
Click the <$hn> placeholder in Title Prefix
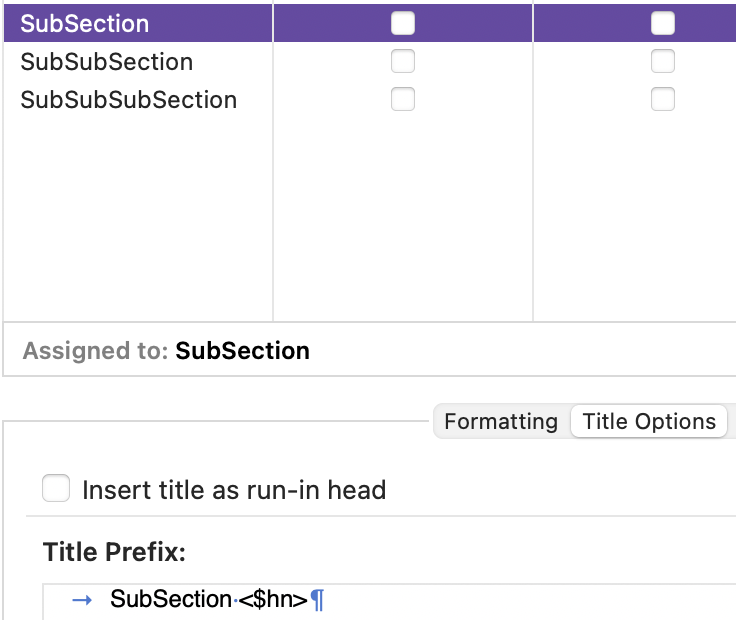pos(273,599)
